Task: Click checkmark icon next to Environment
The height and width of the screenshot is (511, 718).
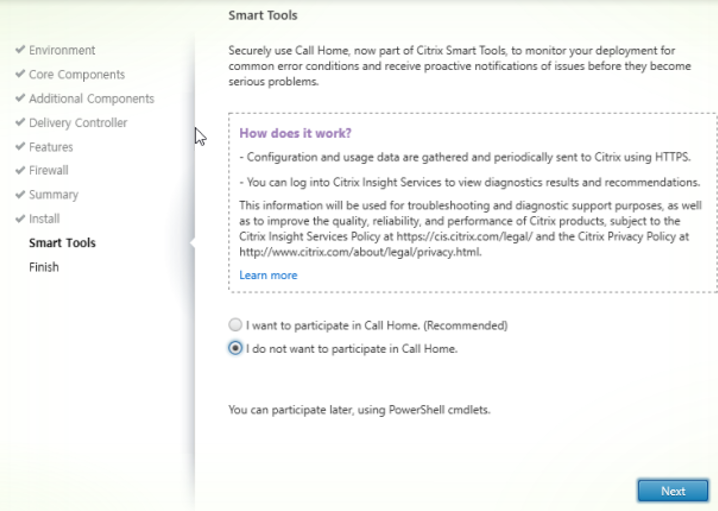Action: click(x=20, y=49)
